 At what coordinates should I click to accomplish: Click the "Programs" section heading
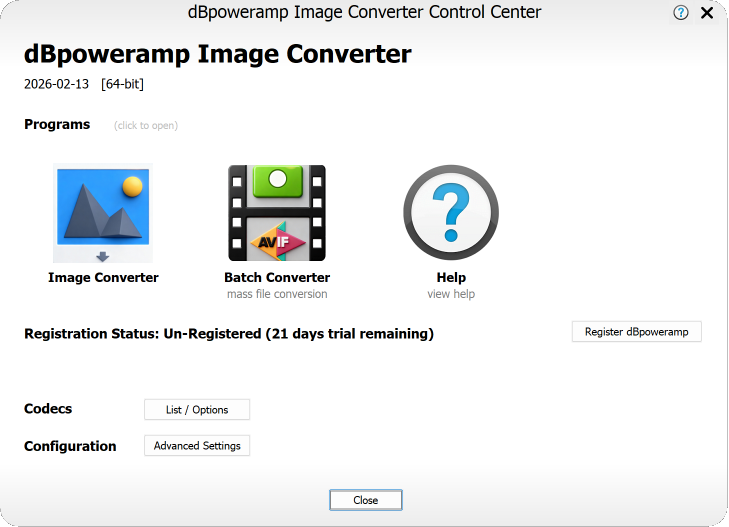57,125
